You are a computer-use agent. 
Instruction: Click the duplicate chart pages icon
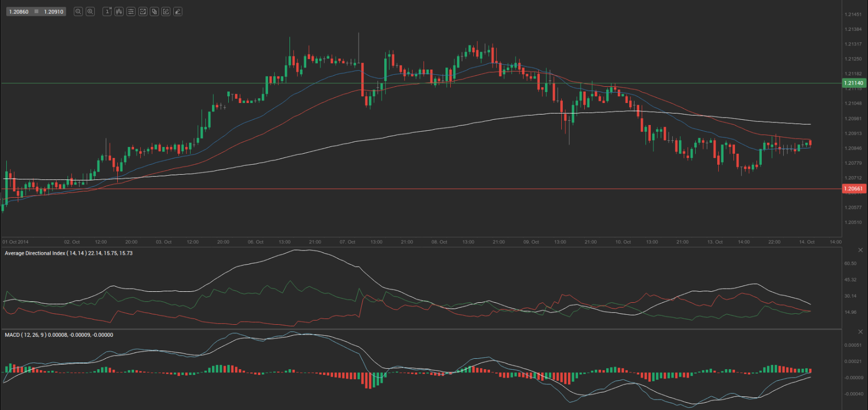154,12
